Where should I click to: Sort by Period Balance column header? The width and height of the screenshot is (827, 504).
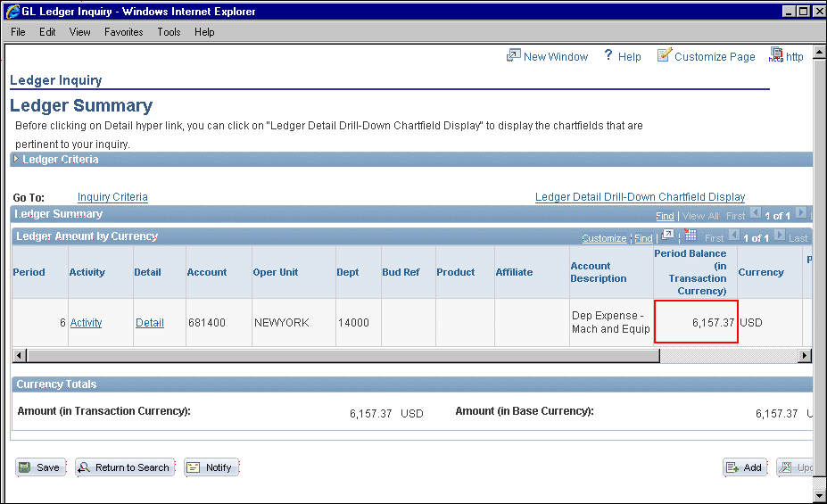(x=691, y=273)
